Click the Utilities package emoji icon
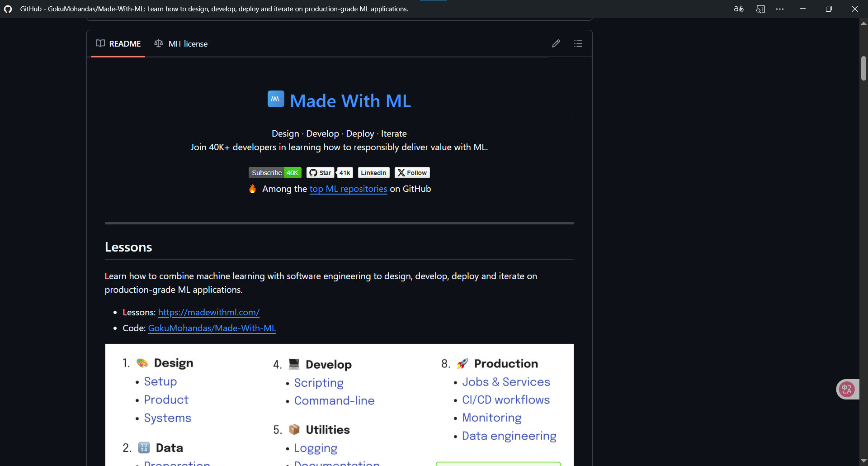 coord(294,429)
